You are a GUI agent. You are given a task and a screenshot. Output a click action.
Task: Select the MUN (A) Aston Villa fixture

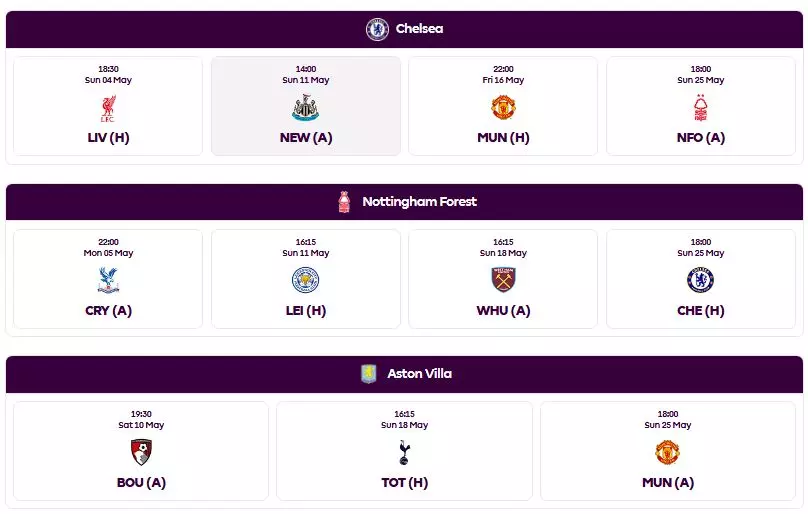[x=668, y=451]
